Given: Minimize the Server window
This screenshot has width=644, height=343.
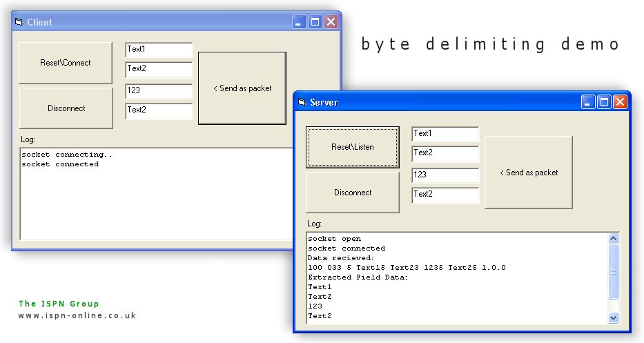Looking at the screenshot, I should click(x=588, y=102).
